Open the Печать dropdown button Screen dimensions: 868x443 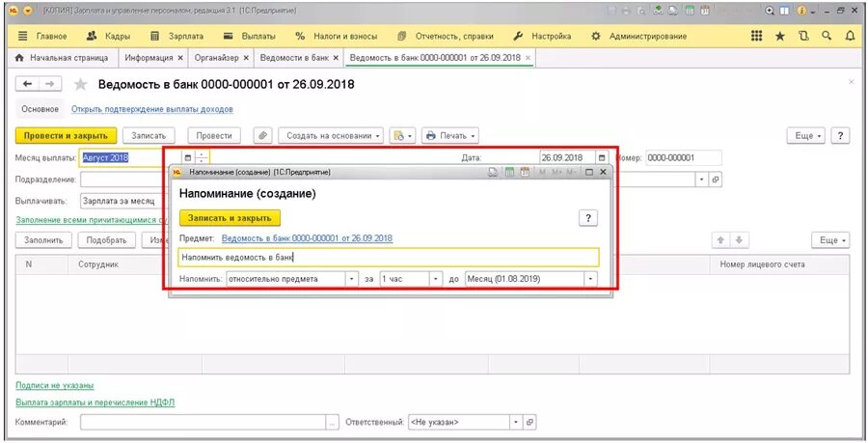[x=450, y=136]
